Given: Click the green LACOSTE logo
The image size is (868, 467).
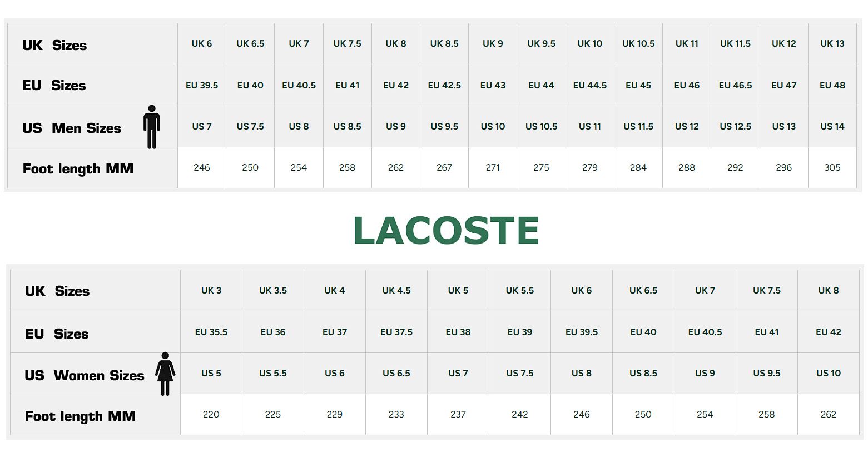Looking at the screenshot, I should tap(446, 231).
